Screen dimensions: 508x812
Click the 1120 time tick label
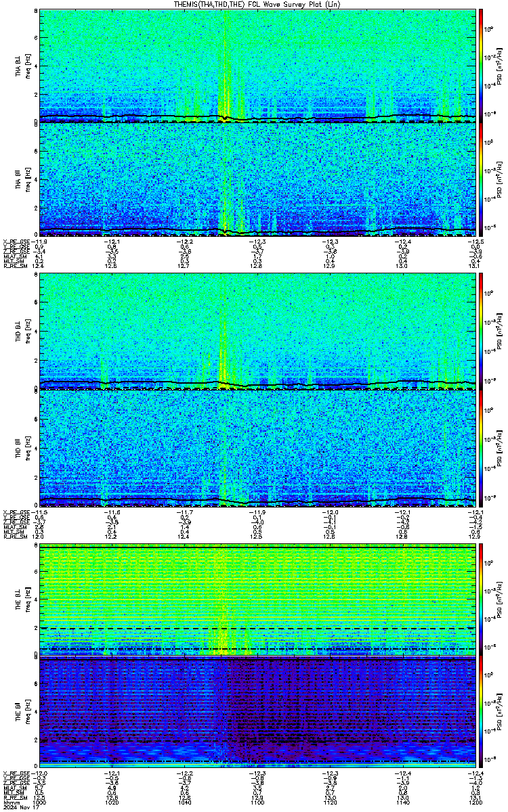[x=330, y=801]
